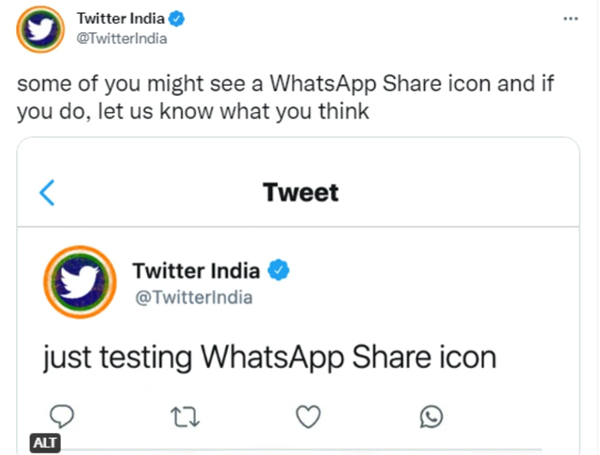Viewport: 600px width, 455px height.
Task: Click the "just testing WhatsApp Share icon" text
Action: coord(269,358)
